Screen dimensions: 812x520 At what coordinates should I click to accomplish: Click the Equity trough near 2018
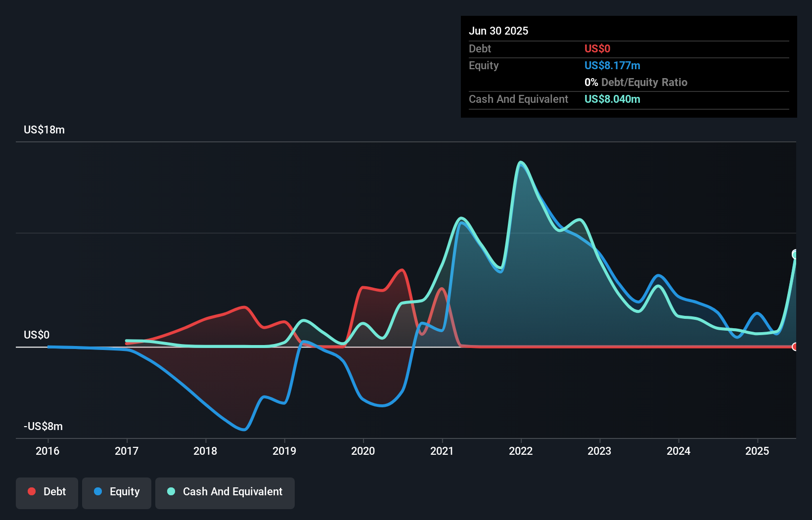point(242,429)
